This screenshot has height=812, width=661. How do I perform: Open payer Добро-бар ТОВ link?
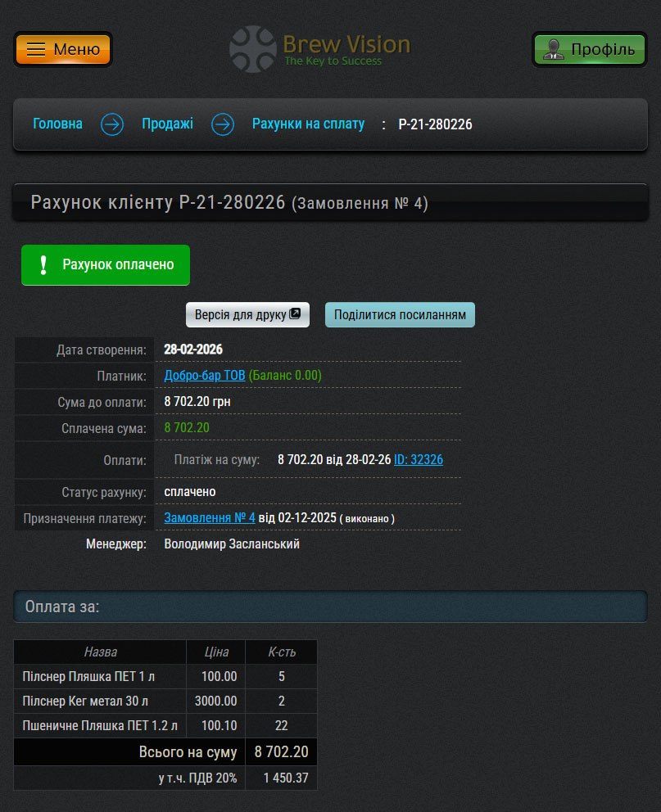coord(205,376)
